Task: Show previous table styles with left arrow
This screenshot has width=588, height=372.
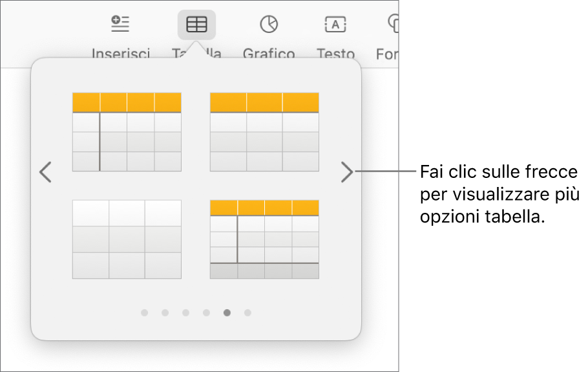Action: pos(45,172)
